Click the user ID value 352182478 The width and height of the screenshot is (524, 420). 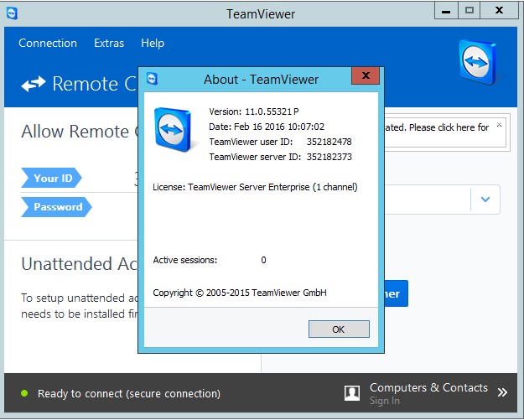click(x=329, y=142)
